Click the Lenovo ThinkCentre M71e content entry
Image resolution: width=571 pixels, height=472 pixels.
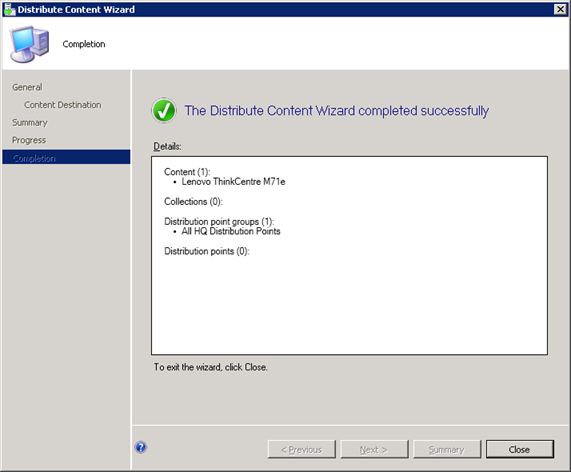coord(233,182)
